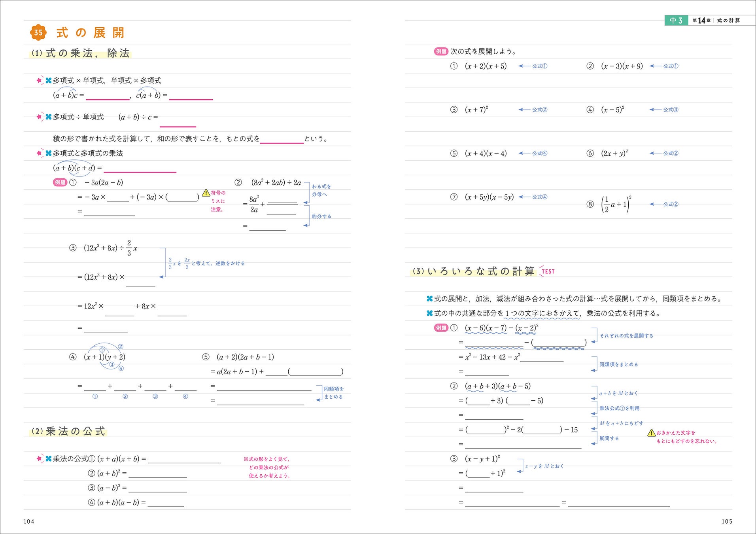Click problem ⑧ expression (½a+1)²
This screenshot has height=534, width=756.
(616, 205)
